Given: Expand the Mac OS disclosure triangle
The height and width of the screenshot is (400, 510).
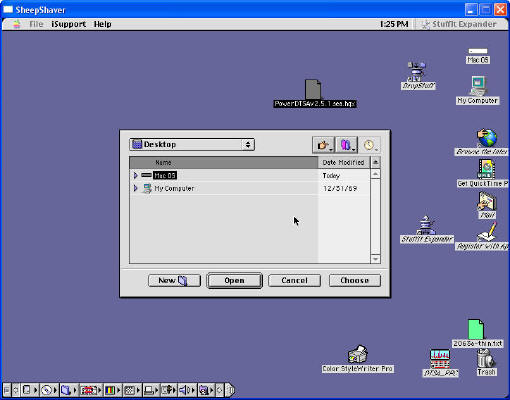Looking at the screenshot, I should [135, 175].
